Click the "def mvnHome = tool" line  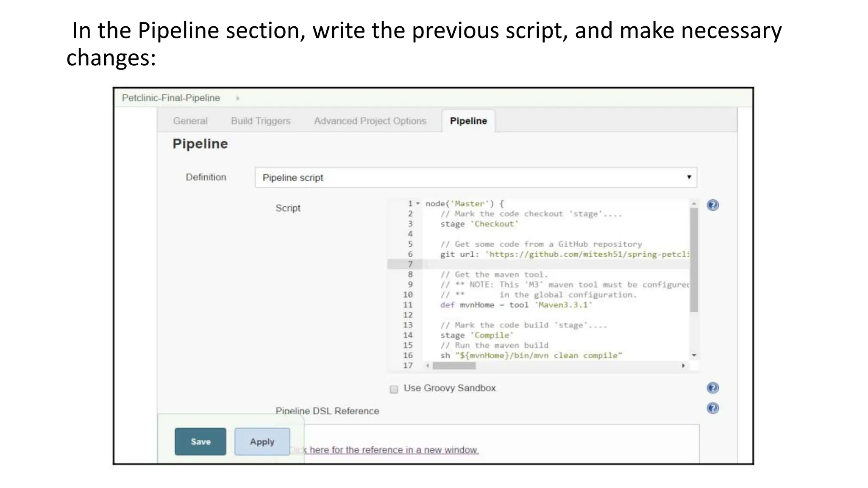click(x=516, y=305)
